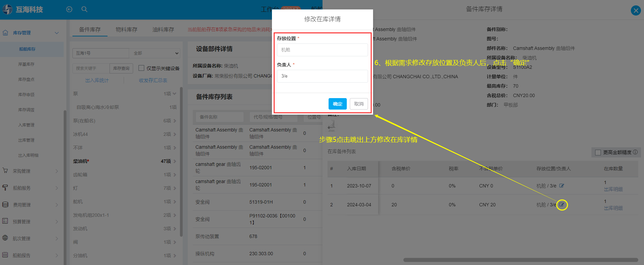Select 船舶库存 in sidebar

click(27, 49)
